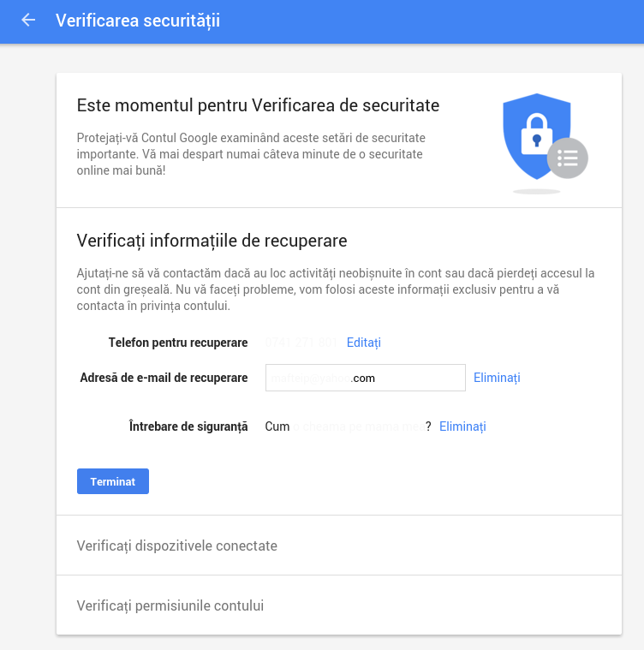Remove security question via Eliminați link
The width and height of the screenshot is (644, 650).
[462, 426]
